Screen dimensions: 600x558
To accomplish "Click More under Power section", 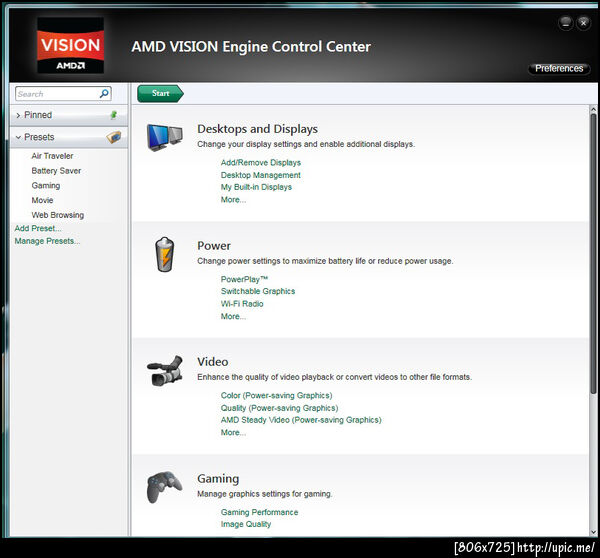I will coord(233,317).
